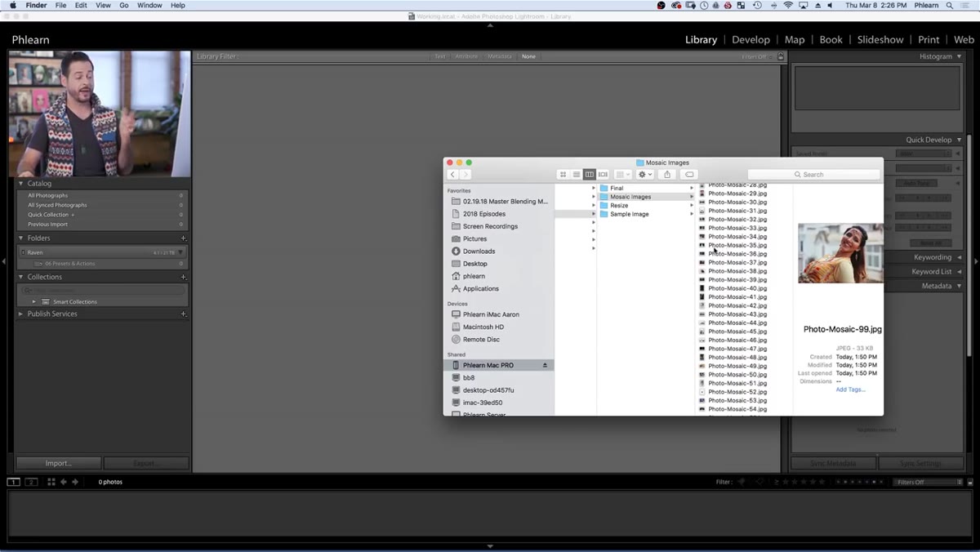Switch to the Slideshow module

[880, 39]
